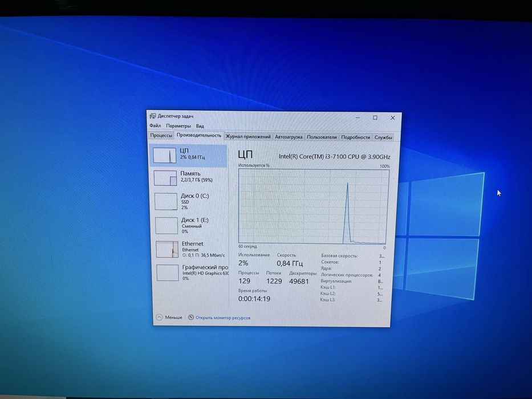Viewport: 532px width, 399px height.
Task: Click the 49681 descriptors count
Action: [299, 282]
